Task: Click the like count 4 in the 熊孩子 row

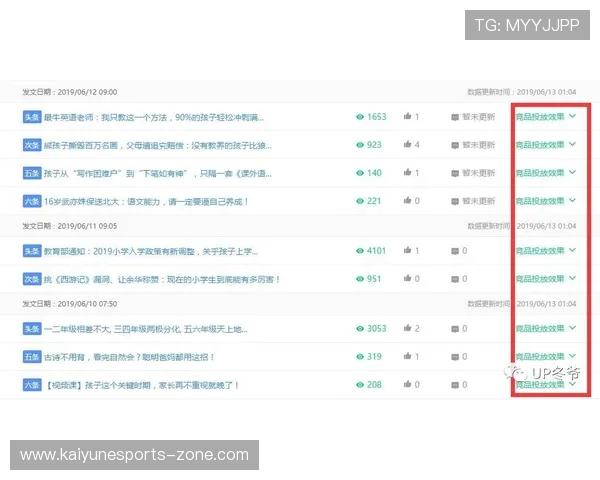Action: (x=417, y=145)
